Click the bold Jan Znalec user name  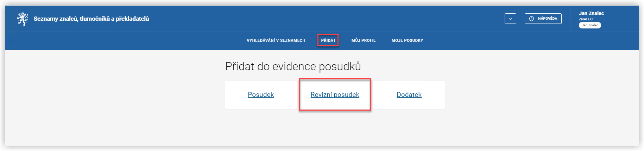(591, 13)
